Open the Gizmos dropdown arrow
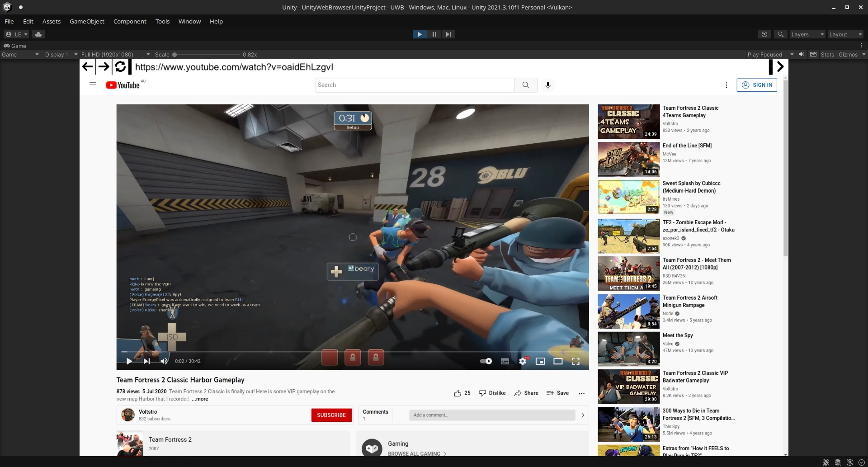The width and height of the screenshot is (868, 467). click(x=863, y=55)
